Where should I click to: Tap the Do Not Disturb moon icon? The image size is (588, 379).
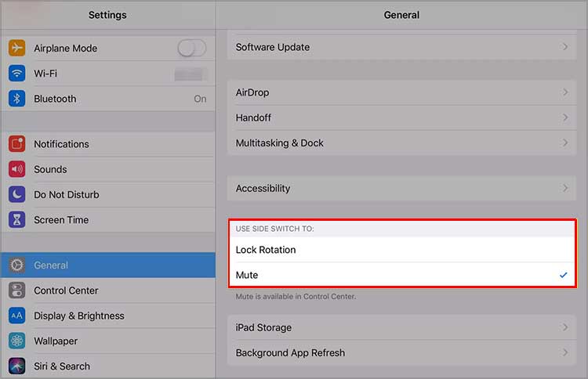pyautogui.click(x=17, y=194)
